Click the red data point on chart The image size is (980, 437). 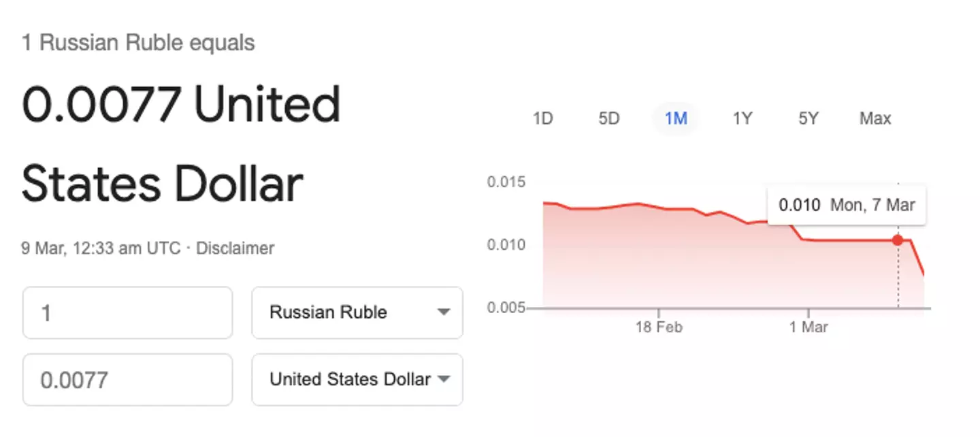[x=898, y=240]
